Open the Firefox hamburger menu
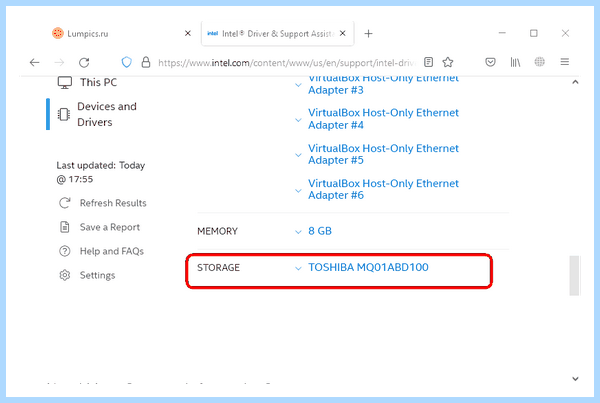The width and height of the screenshot is (600, 403). coord(565,62)
